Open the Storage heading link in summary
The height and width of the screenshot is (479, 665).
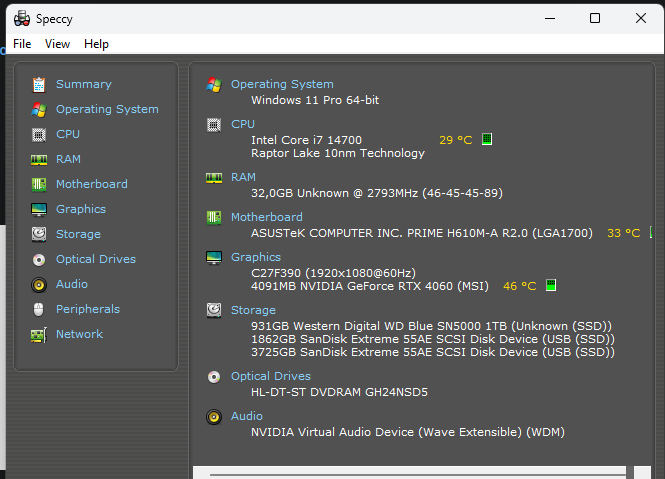pyautogui.click(x=253, y=310)
